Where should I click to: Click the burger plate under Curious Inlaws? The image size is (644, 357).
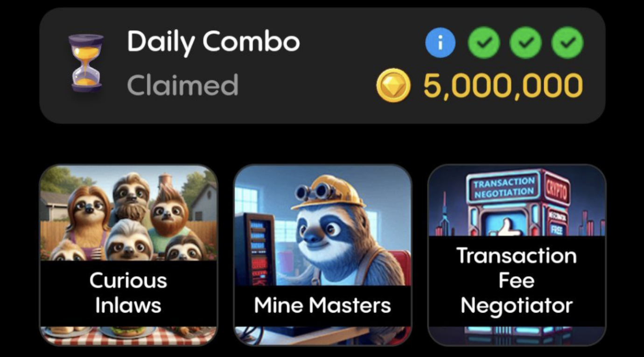pyautogui.click(x=126, y=333)
